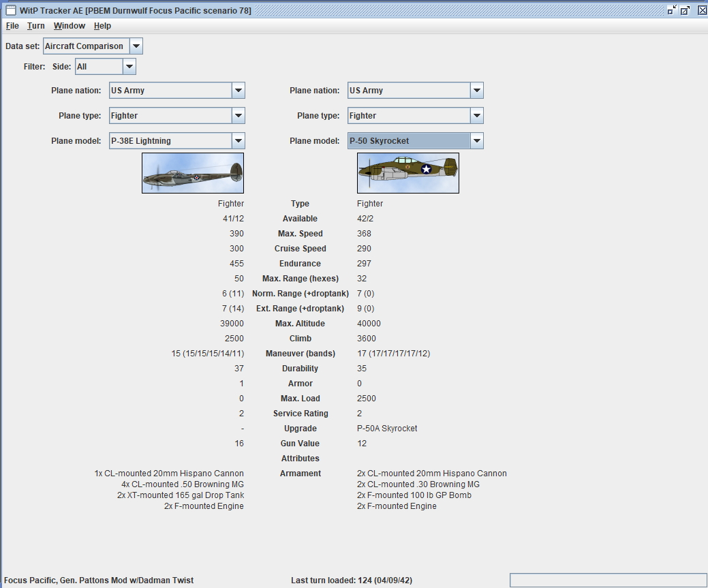
Task: Click P-38E maneuver value 15 (15/15/15/14/11)
Action: click(208, 353)
